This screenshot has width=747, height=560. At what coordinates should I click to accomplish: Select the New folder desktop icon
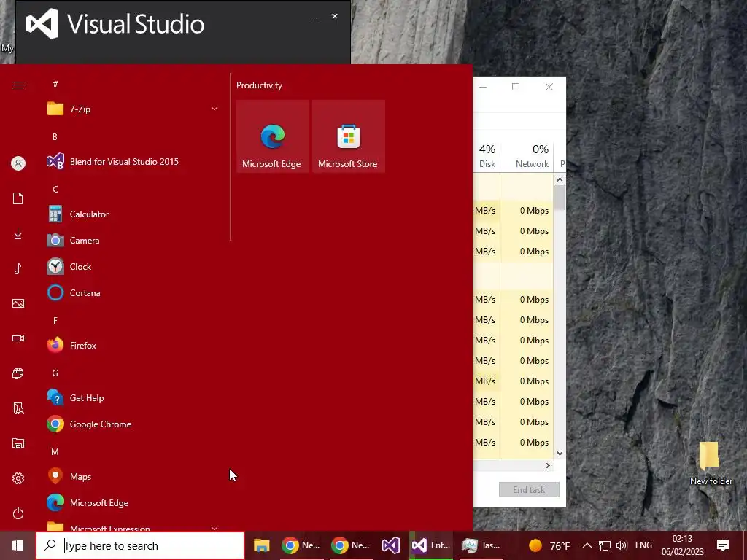[x=711, y=463]
